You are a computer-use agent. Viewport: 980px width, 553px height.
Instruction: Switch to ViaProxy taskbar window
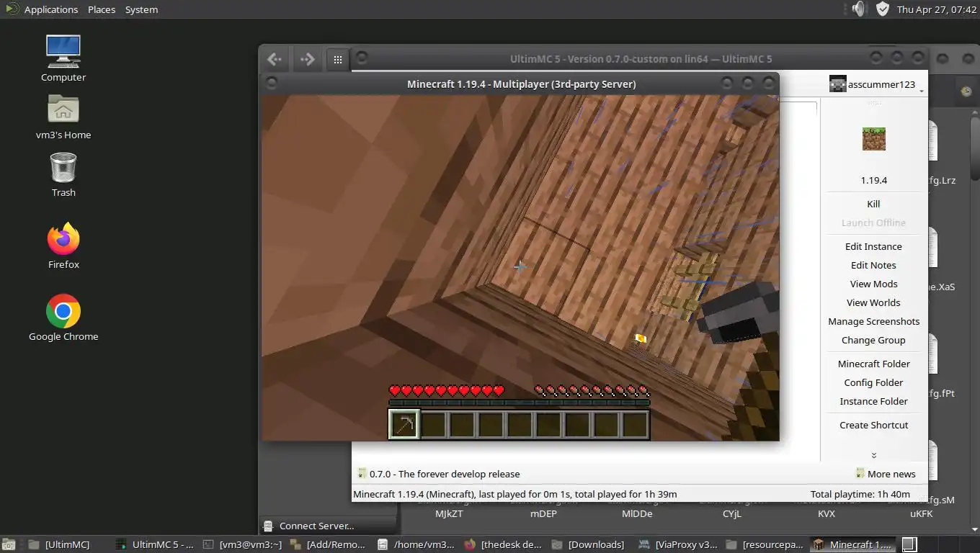678,544
